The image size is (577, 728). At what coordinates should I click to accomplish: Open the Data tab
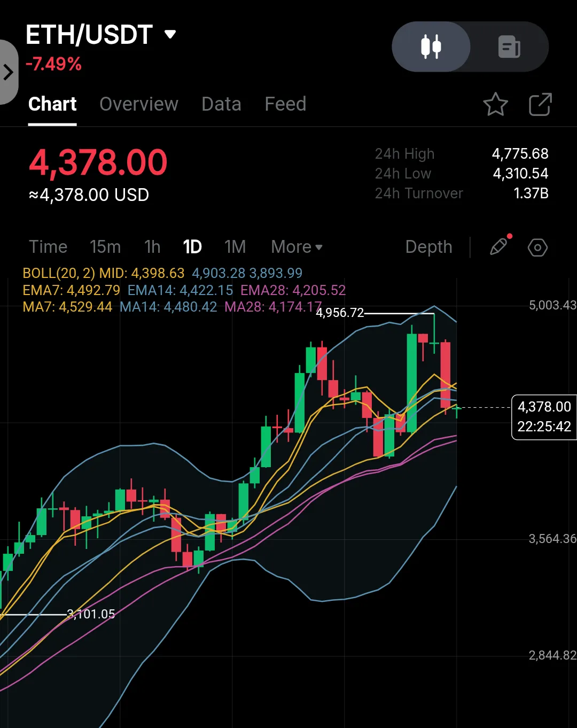tap(221, 104)
